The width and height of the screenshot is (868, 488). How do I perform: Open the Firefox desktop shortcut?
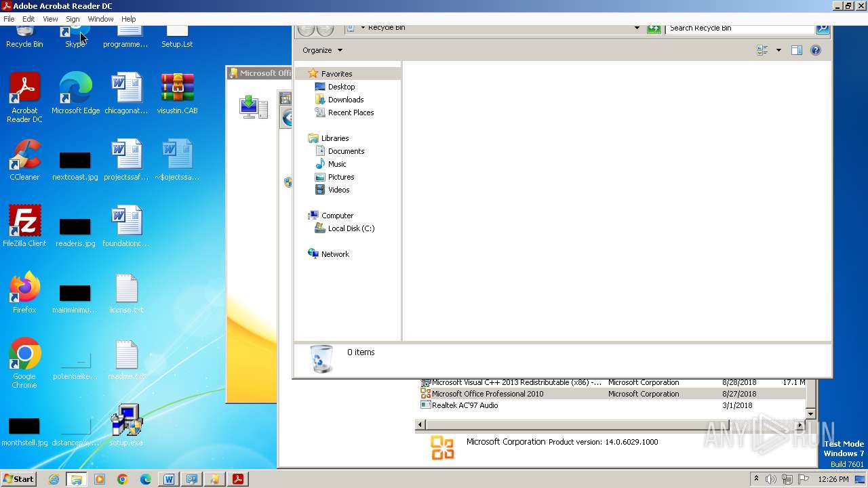point(24,292)
